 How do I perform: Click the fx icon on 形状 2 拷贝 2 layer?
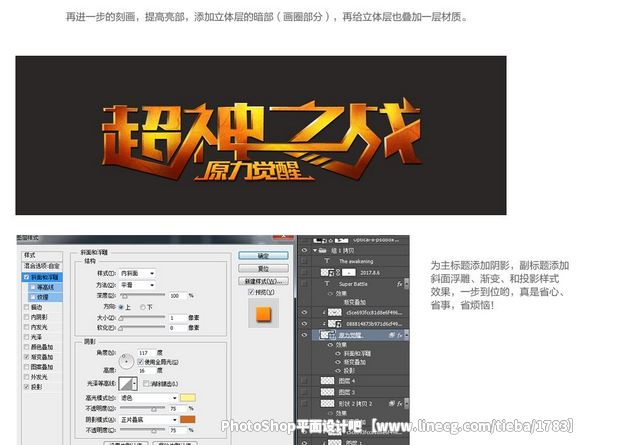click(400, 403)
